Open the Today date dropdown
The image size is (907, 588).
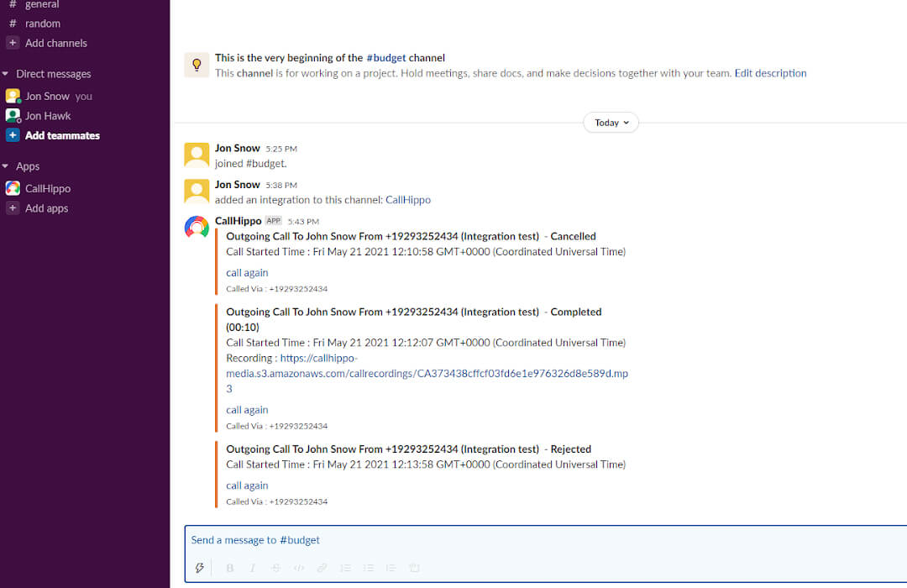(x=611, y=123)
